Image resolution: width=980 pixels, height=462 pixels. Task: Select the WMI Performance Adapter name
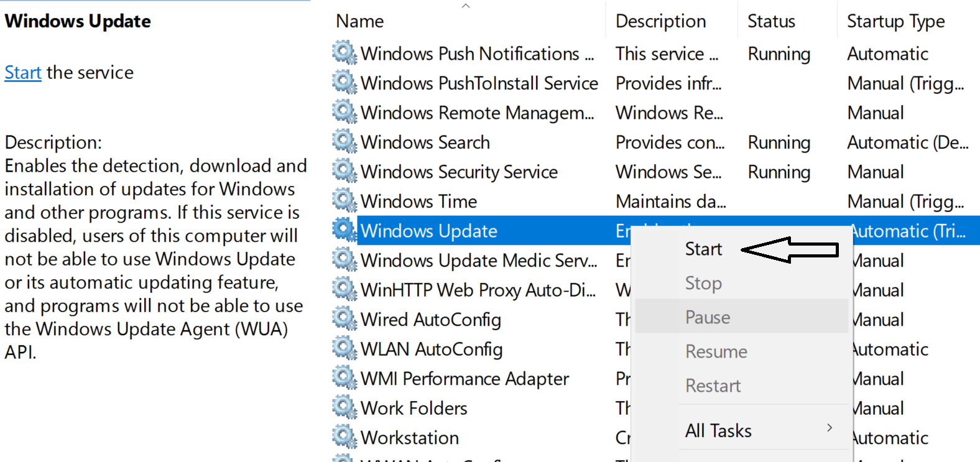click(x=465, y=379)
